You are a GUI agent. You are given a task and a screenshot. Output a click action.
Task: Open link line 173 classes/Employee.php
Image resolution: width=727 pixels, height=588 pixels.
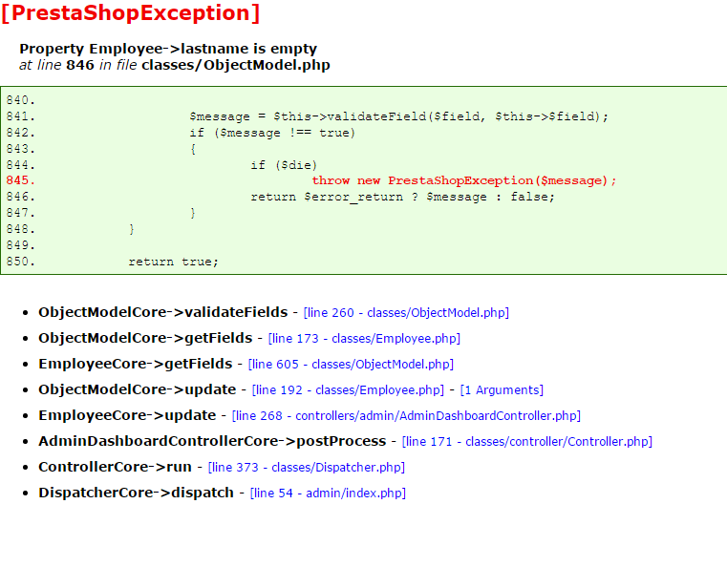click(x=364, y=339)
